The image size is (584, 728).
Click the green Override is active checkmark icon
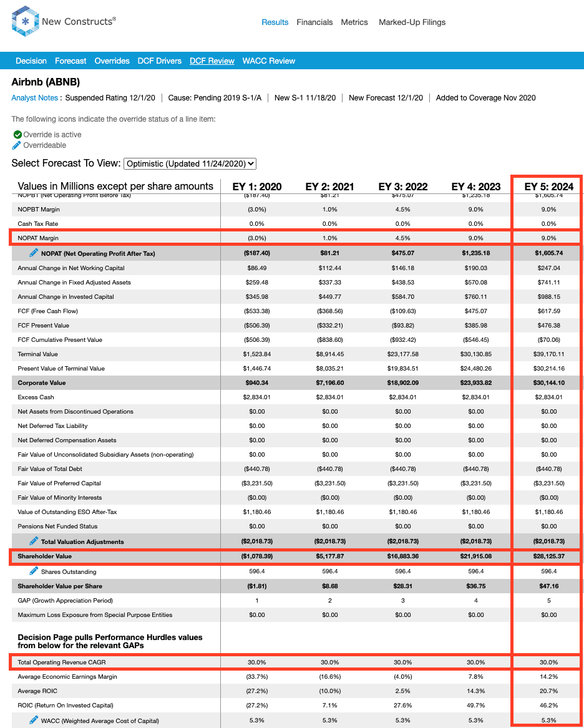pos(17,135)
